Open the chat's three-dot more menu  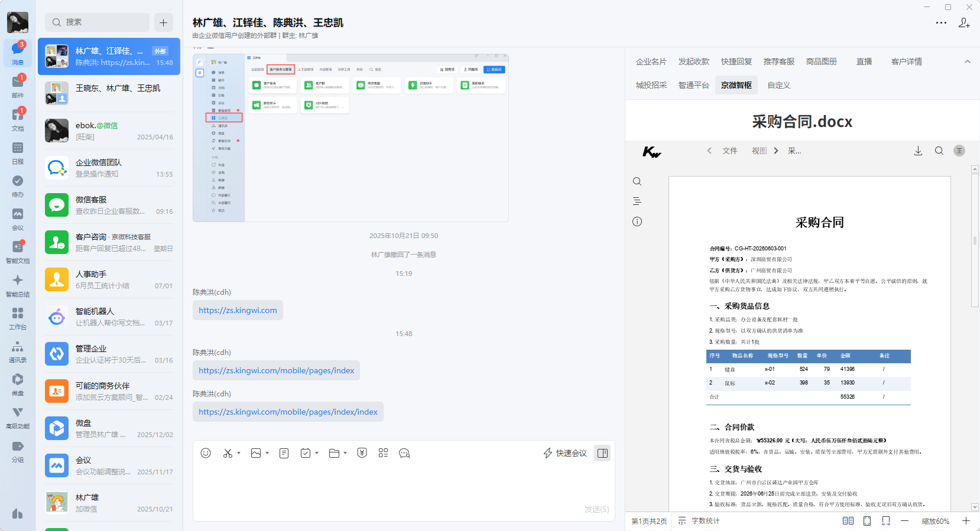pyautogui.click(x=941, y=23)
